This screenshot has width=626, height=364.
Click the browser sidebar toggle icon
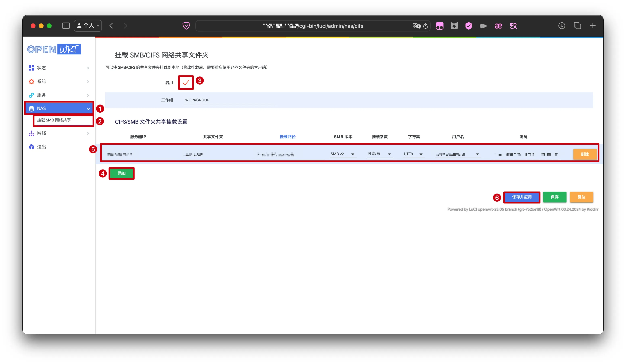pos(66,26)
